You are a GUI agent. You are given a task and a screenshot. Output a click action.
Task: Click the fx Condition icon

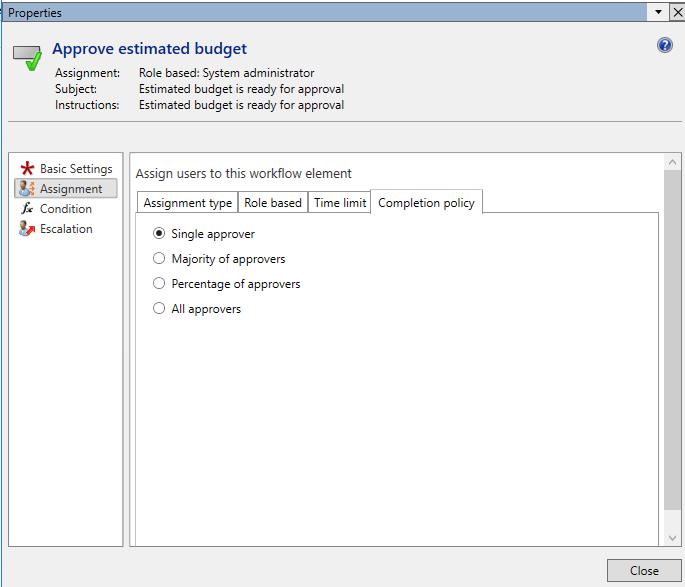[27, 209]
